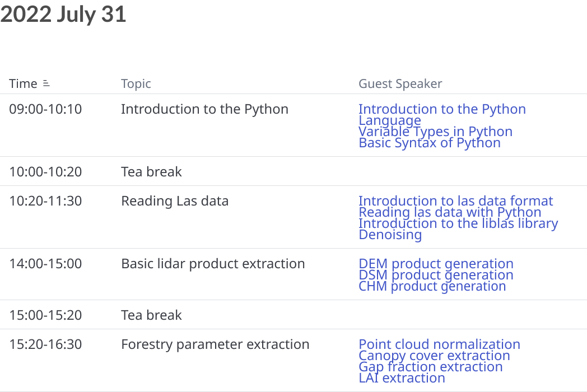Image resolution: width=587 pixels, height=392 pixels.
Task: Open the 'DEM product generation' link
Action: [x=436, y=264]
